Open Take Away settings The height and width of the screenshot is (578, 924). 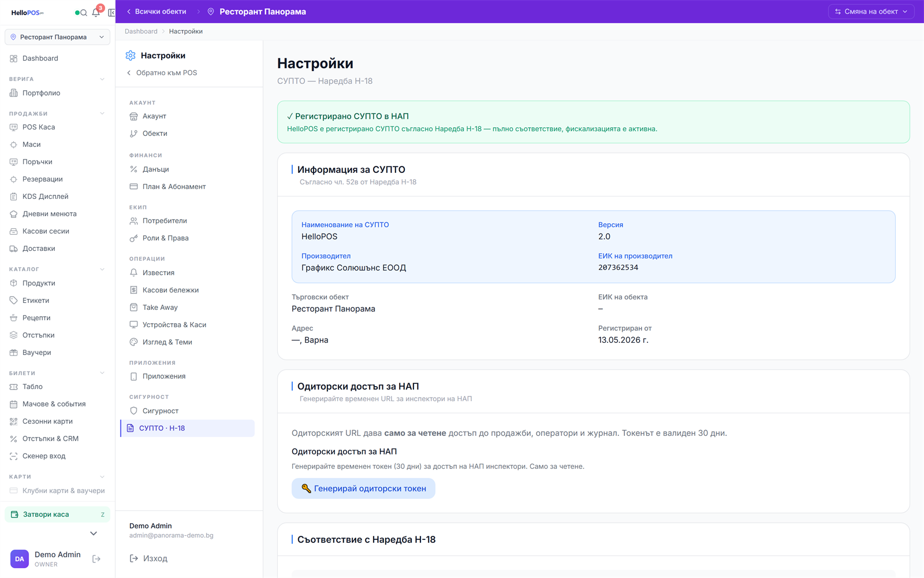tap(187, 307)
